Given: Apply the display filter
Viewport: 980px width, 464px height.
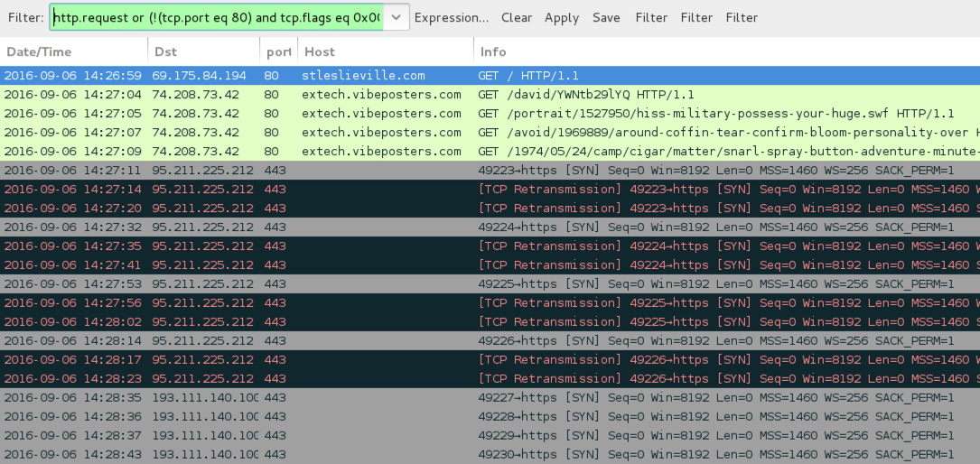Looking at the screenshot, I should pos(561,17).
